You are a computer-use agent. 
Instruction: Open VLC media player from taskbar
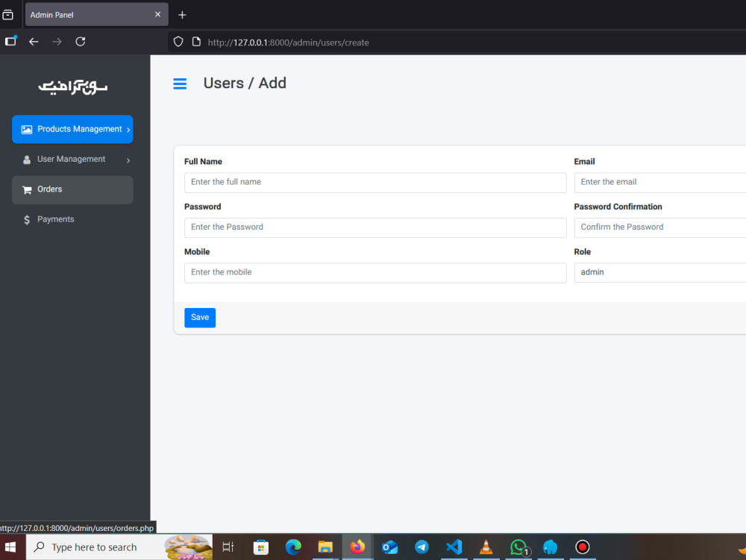[486, 547]
